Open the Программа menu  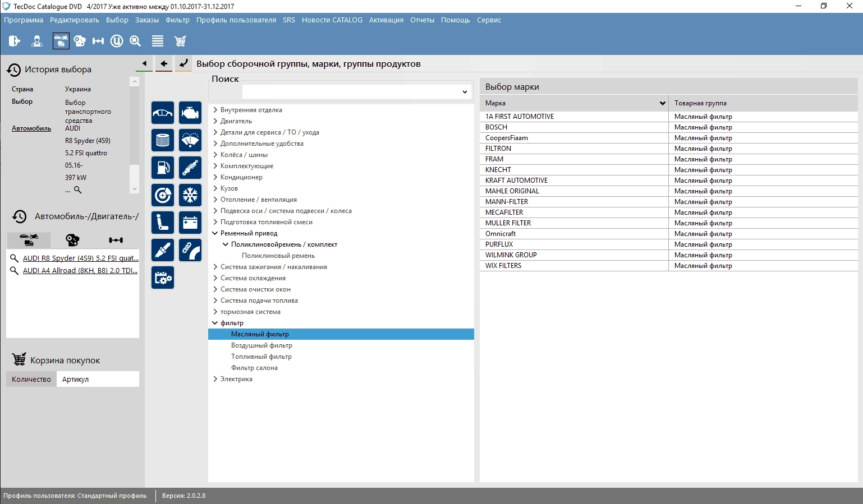pos(24,20)
